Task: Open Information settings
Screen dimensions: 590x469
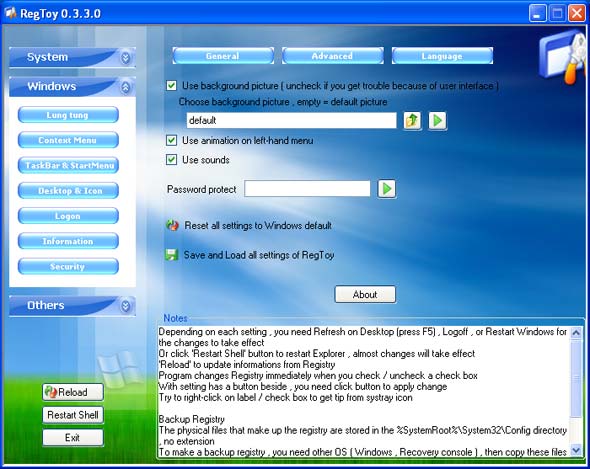Action: coord(68,241)
